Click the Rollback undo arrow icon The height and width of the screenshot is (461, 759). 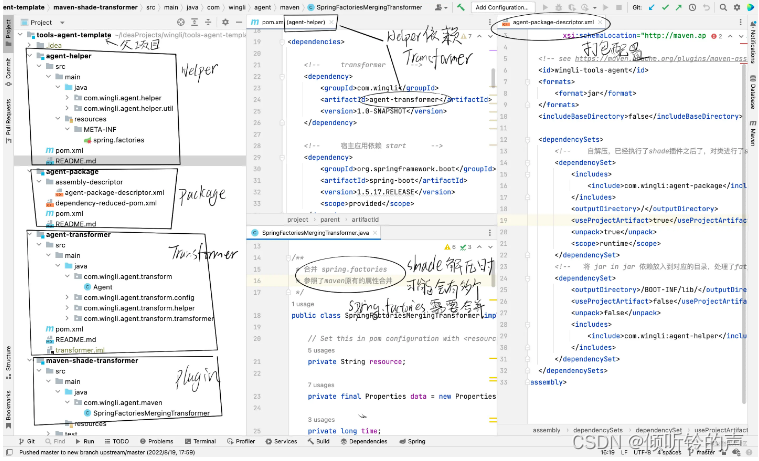tap(706, 7)
